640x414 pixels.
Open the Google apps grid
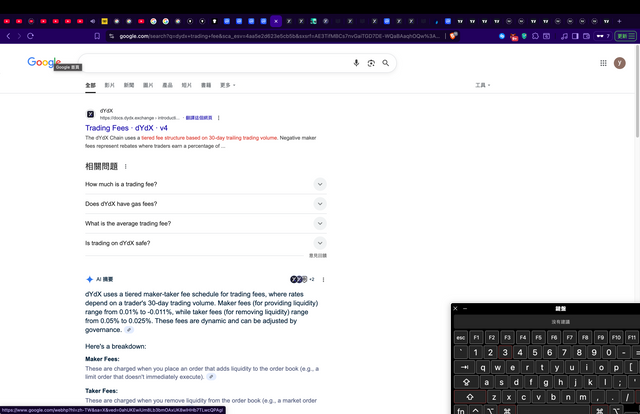pos(603,63)
